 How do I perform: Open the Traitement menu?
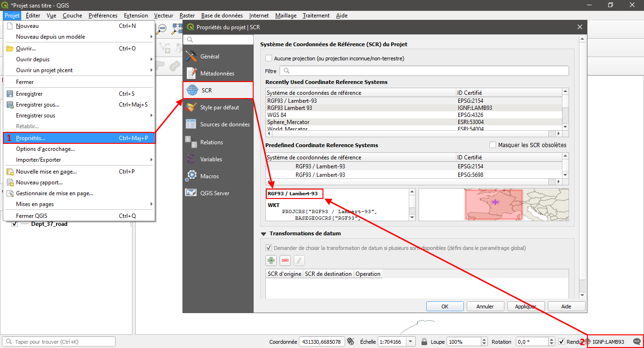click(x=316, y=16)
